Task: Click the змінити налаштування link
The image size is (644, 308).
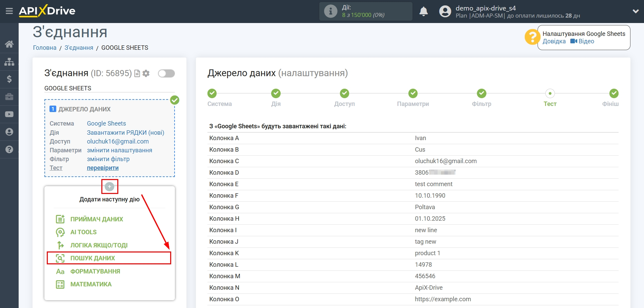Action: 119,150
